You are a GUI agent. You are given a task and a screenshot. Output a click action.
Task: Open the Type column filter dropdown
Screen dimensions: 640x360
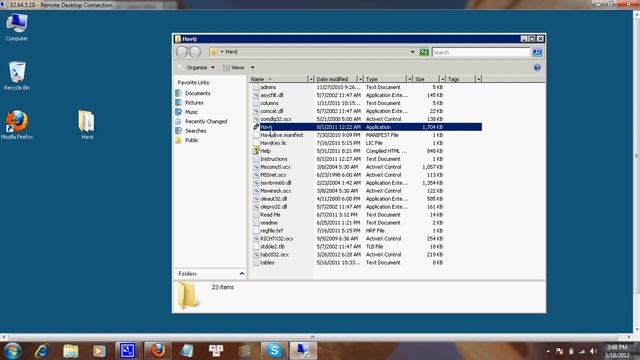[409, 79]
